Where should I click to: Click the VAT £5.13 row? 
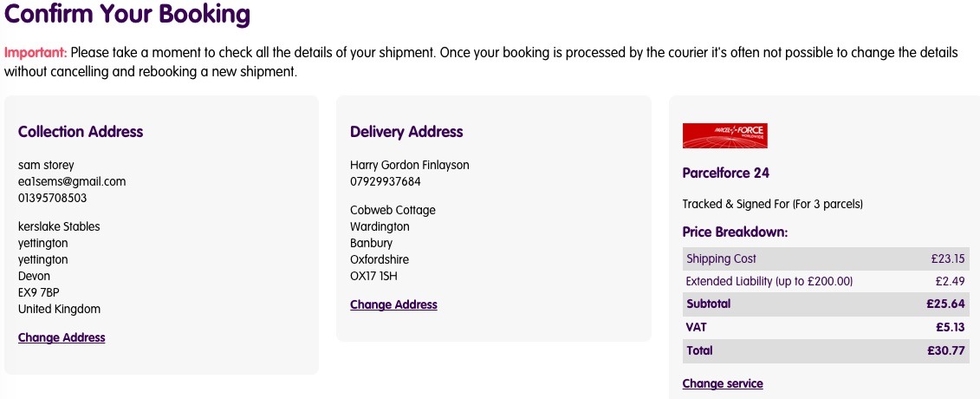click(x=826, y=327)
